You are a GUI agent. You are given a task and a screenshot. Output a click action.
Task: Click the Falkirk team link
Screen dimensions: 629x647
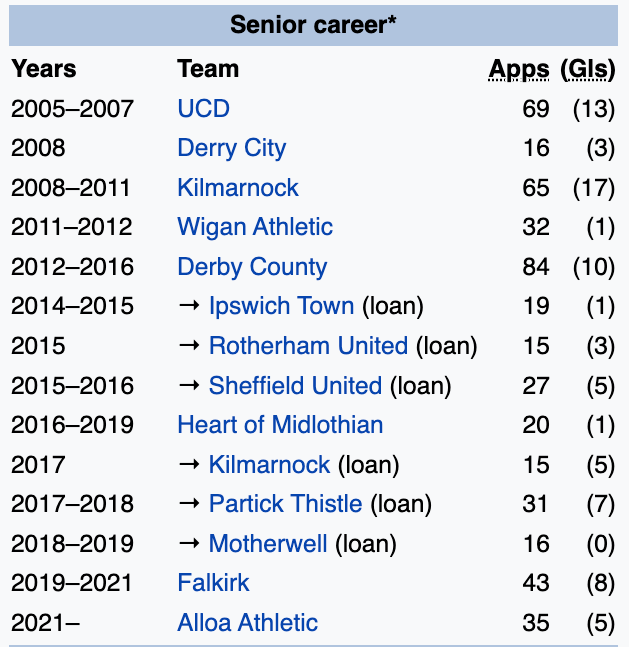213,583
